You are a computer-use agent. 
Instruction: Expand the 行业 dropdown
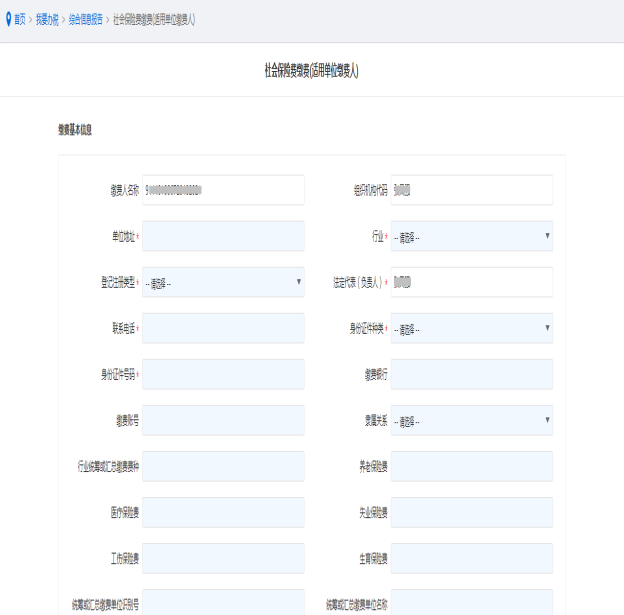coord(471,236)
